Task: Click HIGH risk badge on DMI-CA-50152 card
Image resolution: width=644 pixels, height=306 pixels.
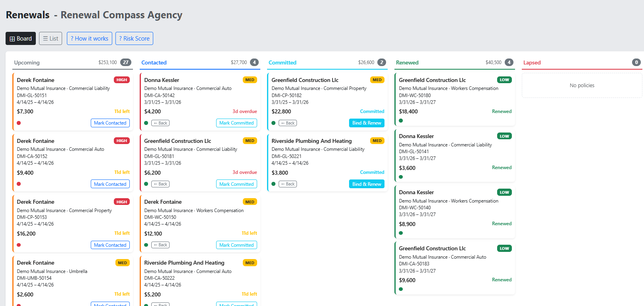Action: (122, 141)
